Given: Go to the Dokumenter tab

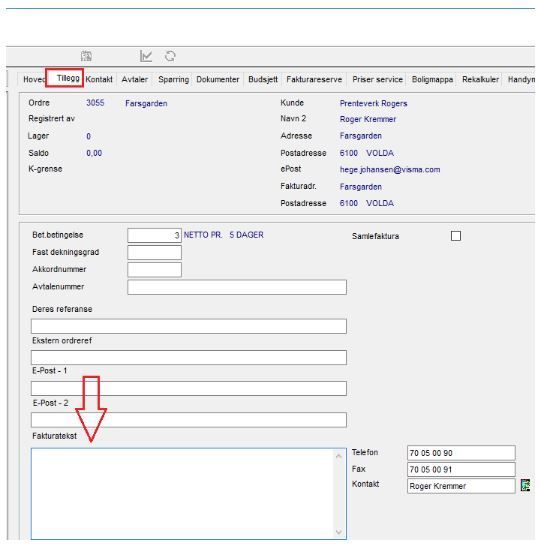Looking at the screenshot, I should tap(218, 79).
